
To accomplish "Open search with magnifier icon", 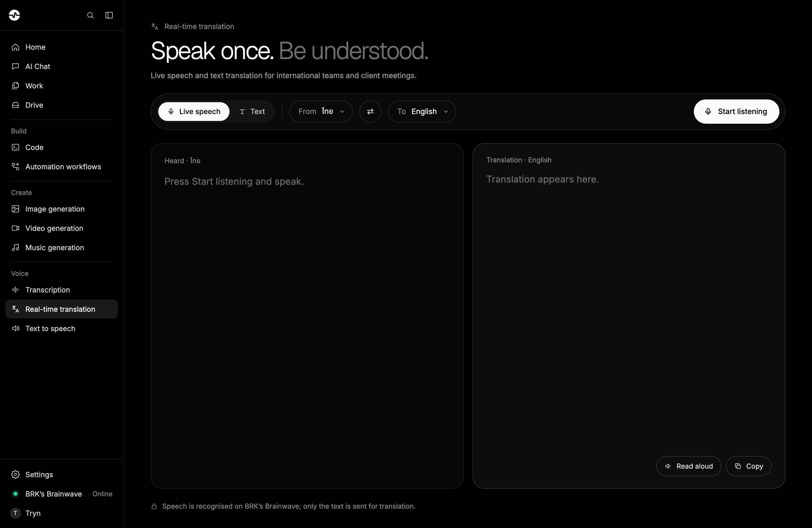I will point(90,15).
